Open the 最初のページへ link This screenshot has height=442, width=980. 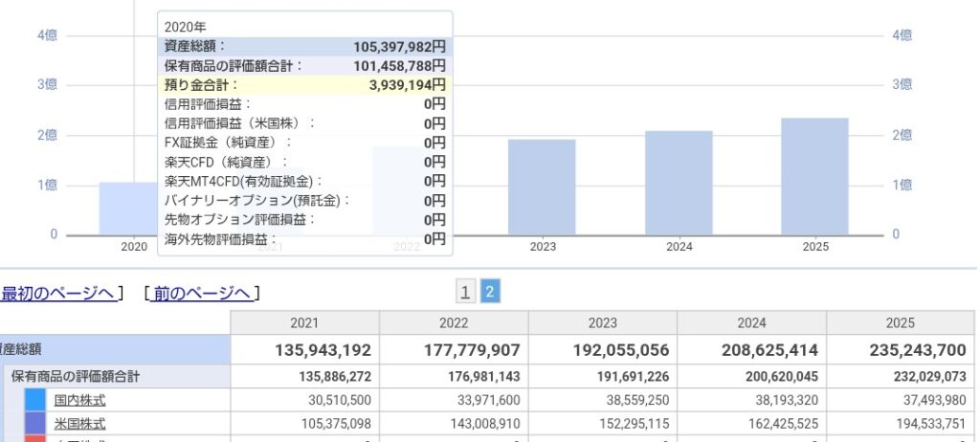coord(57,294)
